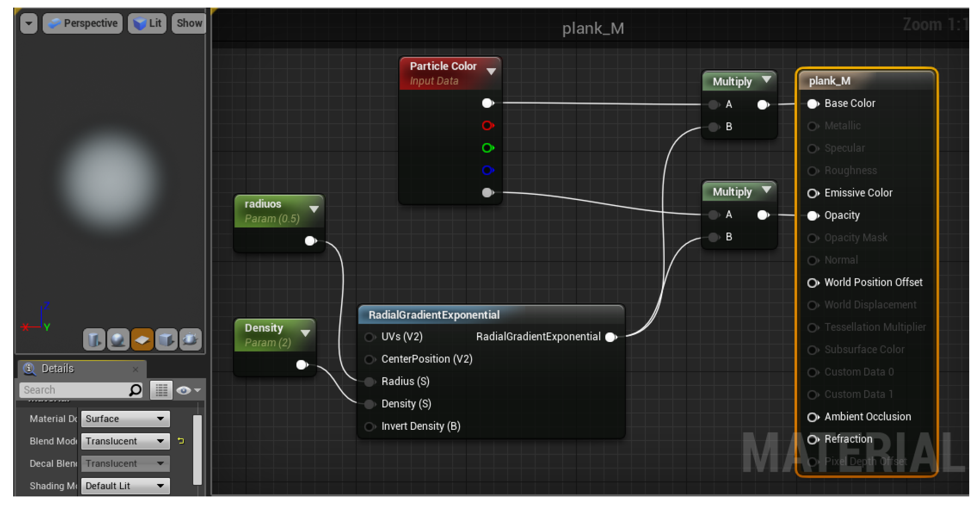Click the Base Color input pin
This screenshot has height=508, width=980.
point(812,104)
